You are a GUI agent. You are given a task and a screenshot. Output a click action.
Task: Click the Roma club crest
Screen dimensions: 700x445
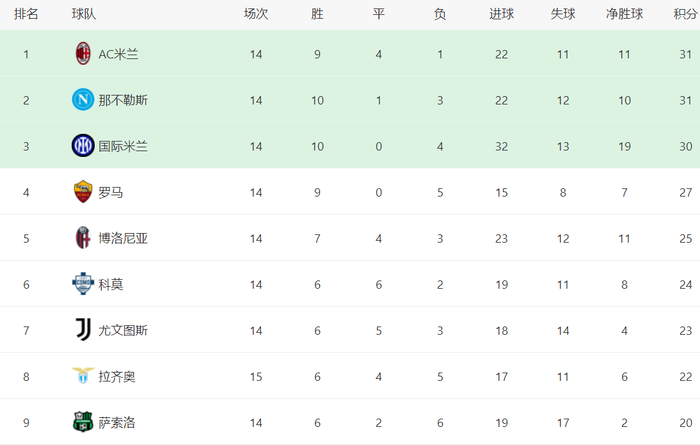[x=83, y=192]
